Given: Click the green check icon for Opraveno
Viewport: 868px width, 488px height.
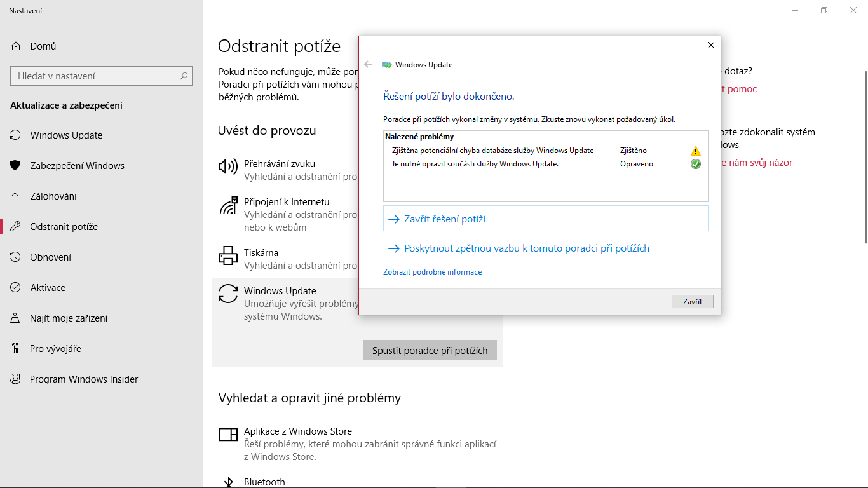Looking at the screenshot, I should point(695,164).
